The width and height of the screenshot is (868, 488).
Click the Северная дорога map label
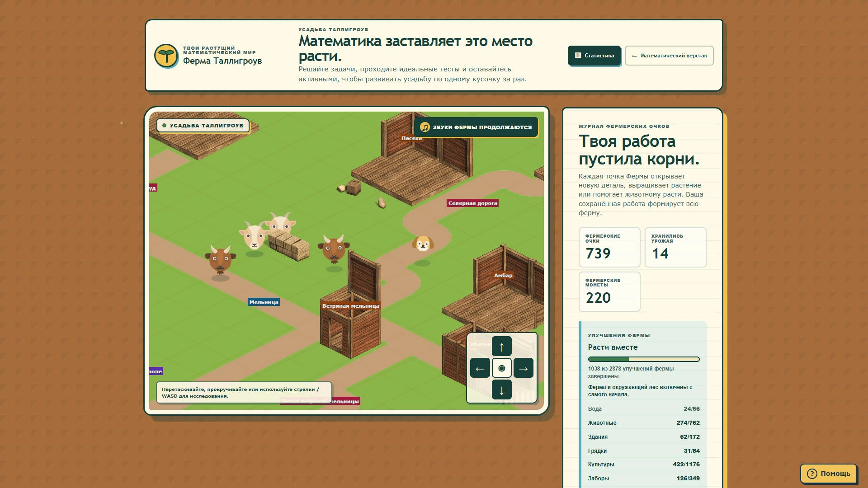click(x=473, y=203)
